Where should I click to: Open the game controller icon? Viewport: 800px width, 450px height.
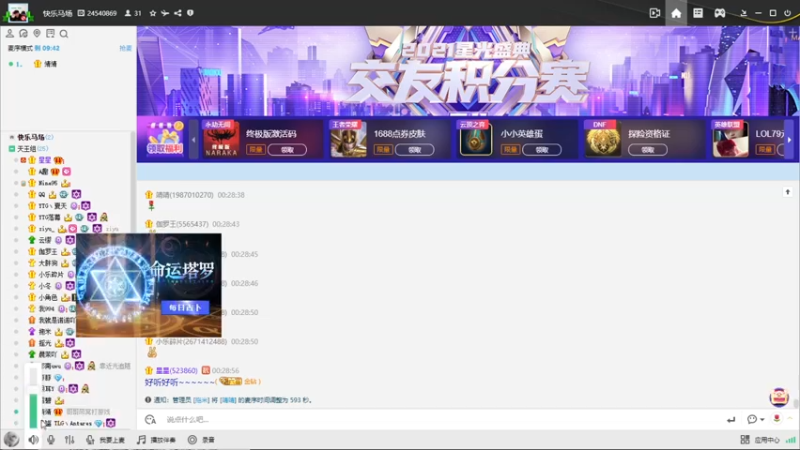tap(719, 13)
